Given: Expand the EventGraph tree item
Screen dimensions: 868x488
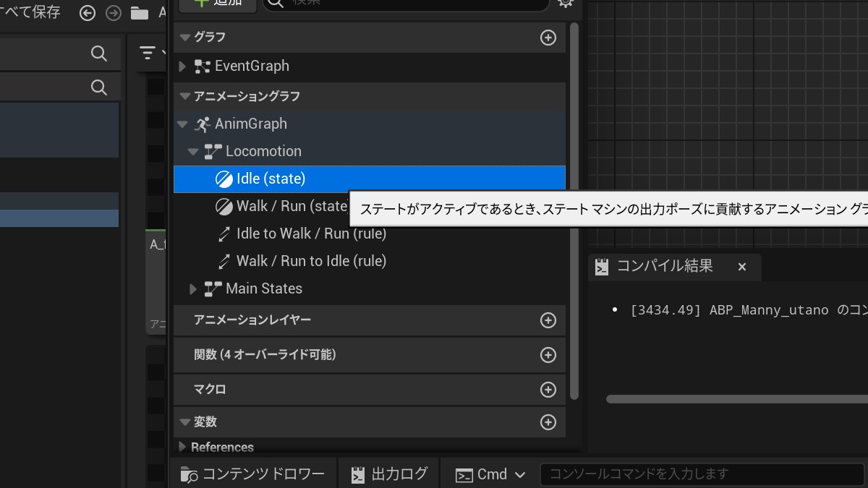Looking at the screenshot, I should (182, 67).
